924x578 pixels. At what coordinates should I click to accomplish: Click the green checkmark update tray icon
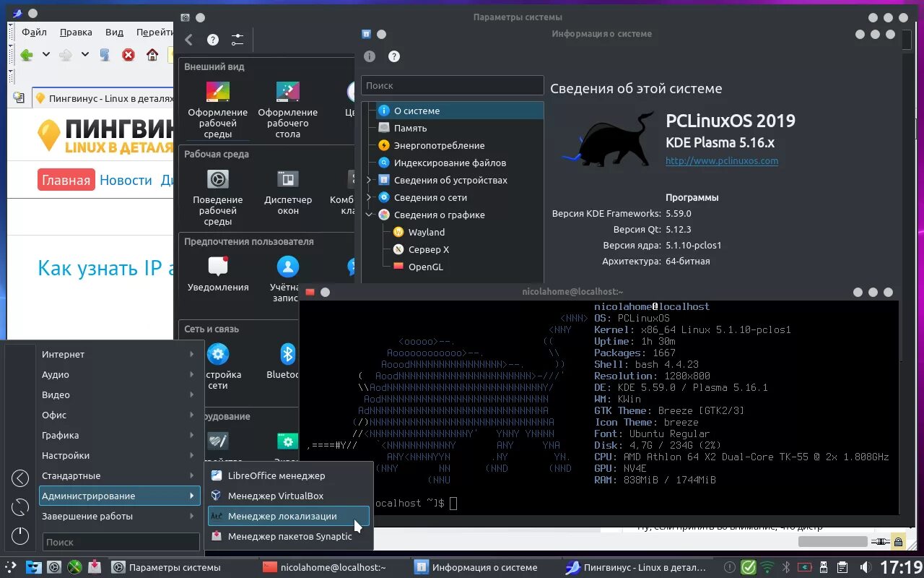point(749,567)
